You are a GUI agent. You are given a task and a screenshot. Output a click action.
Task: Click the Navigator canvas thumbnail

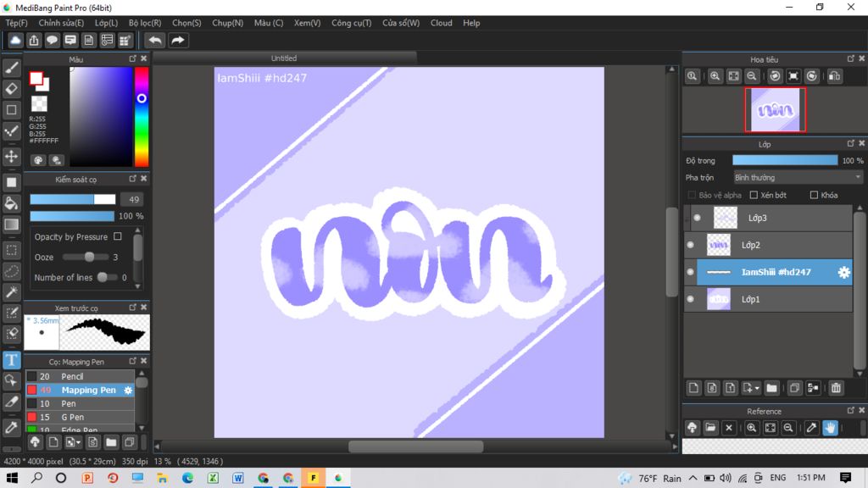(775, 109)
